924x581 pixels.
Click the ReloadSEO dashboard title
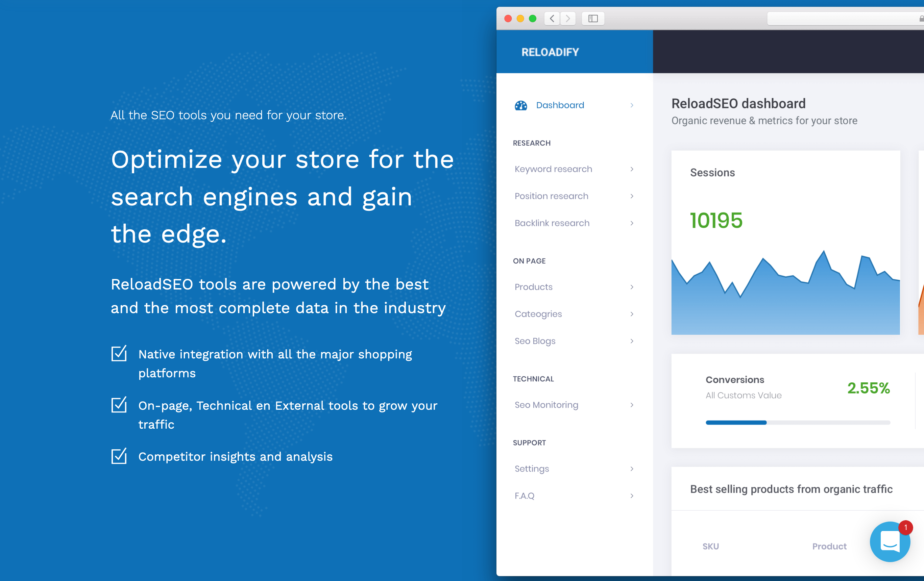[x=738, y=104]
